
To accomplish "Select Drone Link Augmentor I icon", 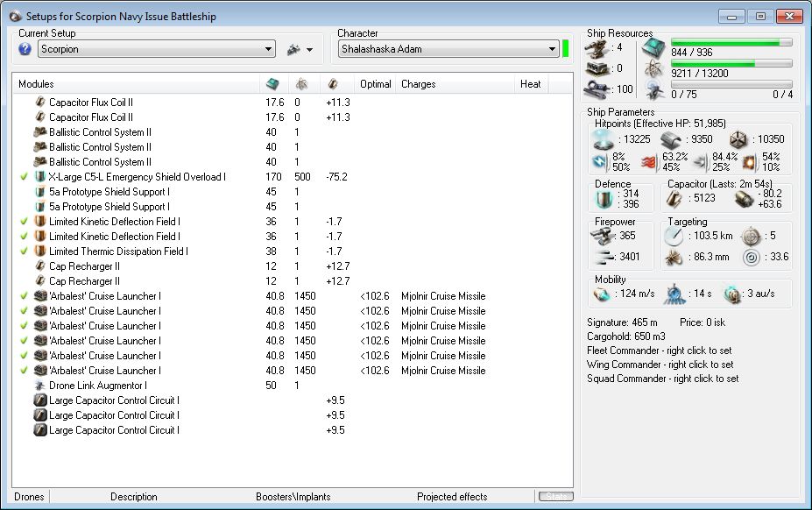I will [40, 386].
